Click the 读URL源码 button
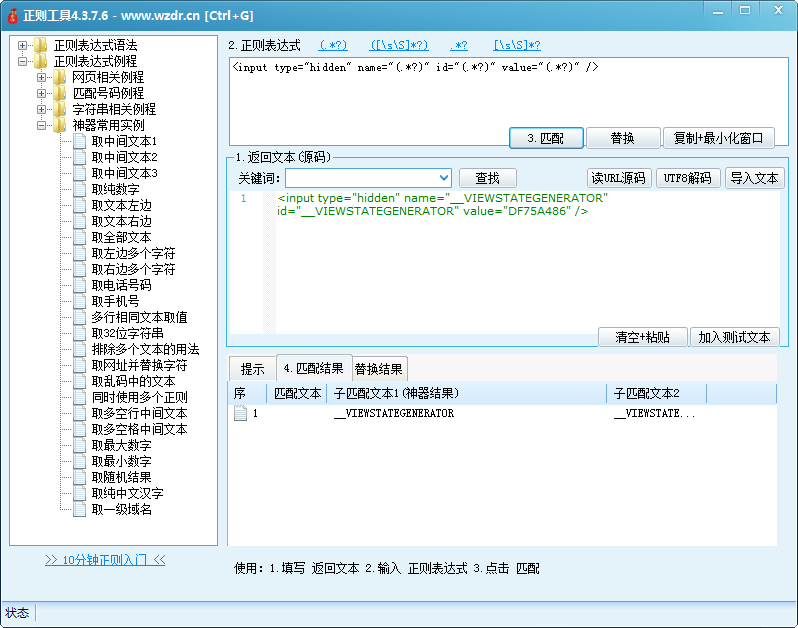Screen dimensions: 798x628 [618, 178]
